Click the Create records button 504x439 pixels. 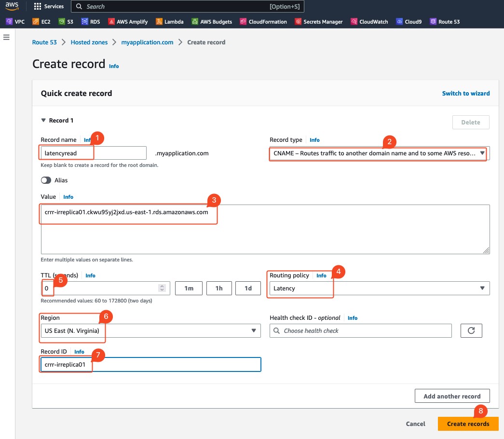pos(468,424)
